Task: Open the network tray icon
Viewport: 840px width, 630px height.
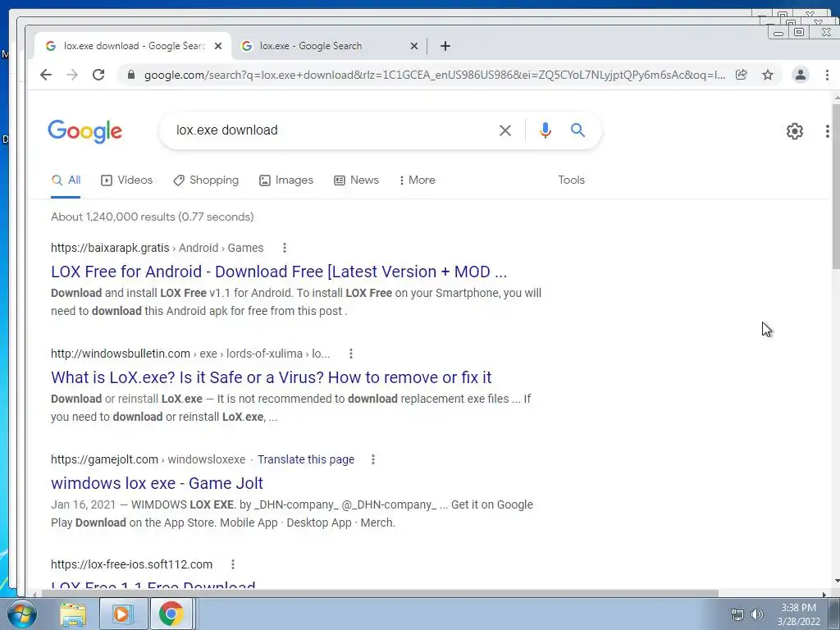Action: pos(737,615)
